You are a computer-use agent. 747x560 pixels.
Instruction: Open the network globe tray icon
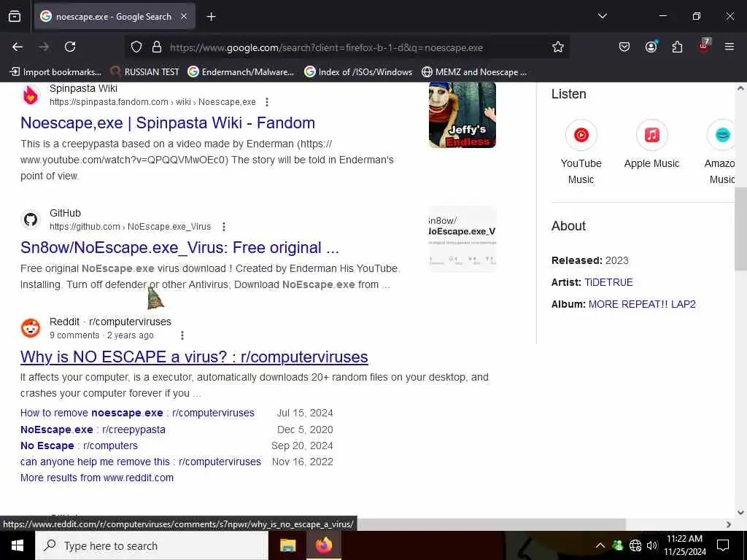click(635, 545)
